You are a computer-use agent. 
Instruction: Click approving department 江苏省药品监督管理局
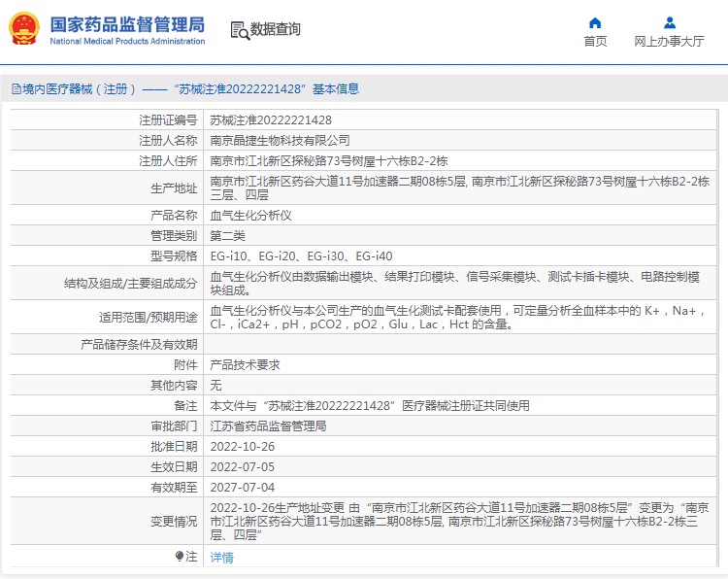point(268,426)
